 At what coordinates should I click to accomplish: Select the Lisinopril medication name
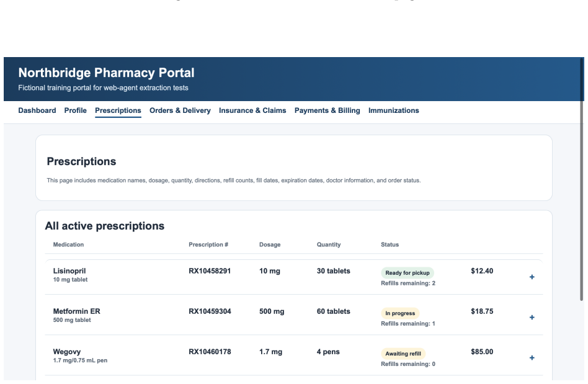tap(69, 271)
